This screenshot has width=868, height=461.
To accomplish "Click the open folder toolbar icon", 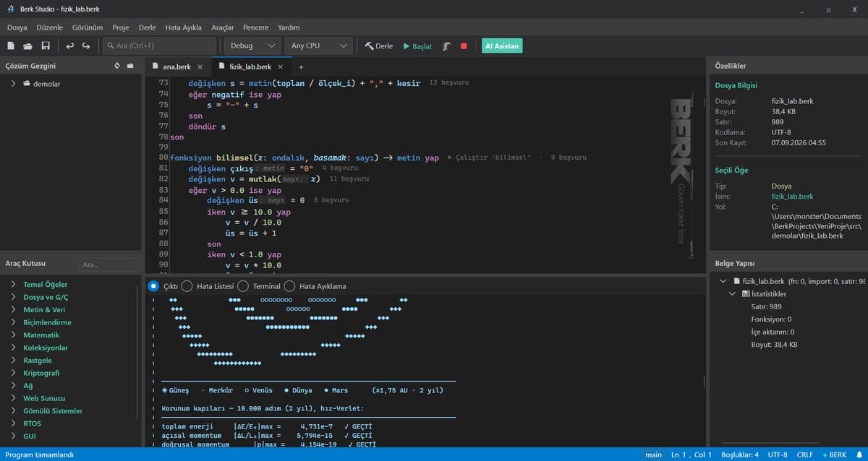I will (28, 46).
